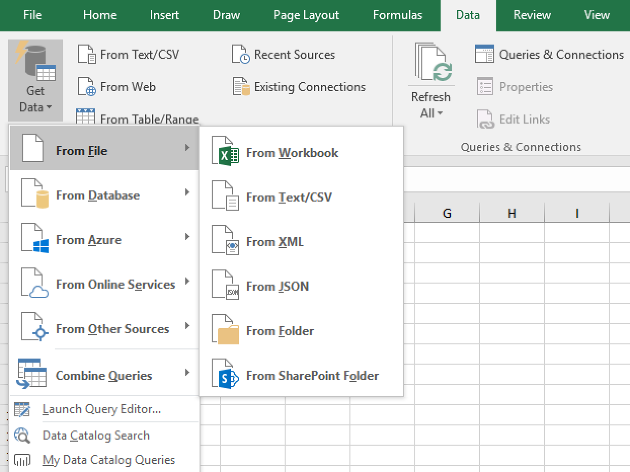Click the From Table/Range grid icon
This screenshot has height=472, width=630.
pos(86,116)
